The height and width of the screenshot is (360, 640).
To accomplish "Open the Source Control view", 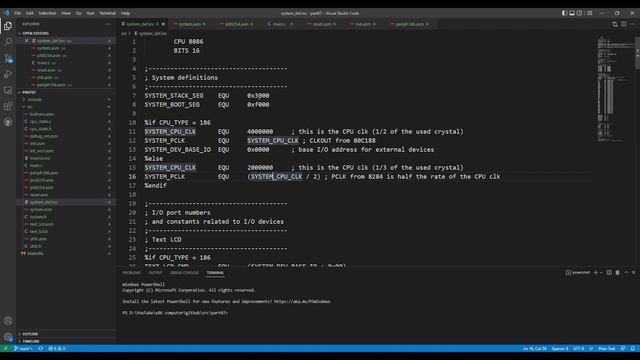I will click(8, 58).
